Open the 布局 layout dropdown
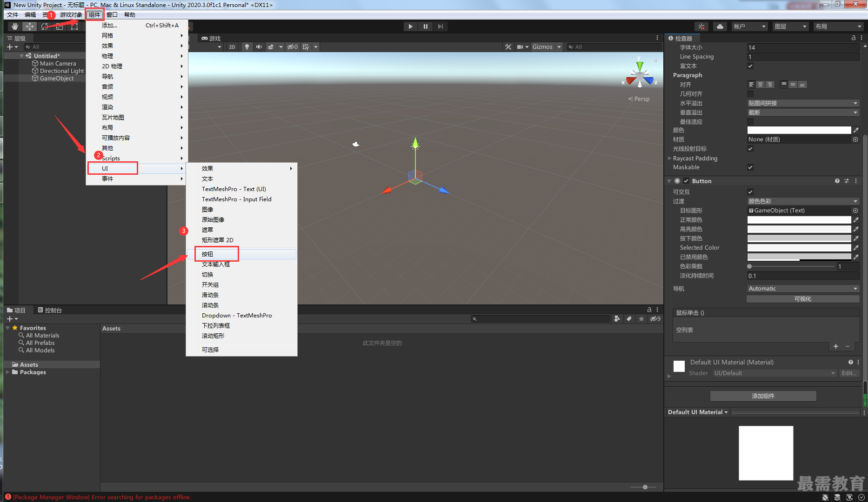This screenshot has height=502, width=868. click(x=838, y=26)
